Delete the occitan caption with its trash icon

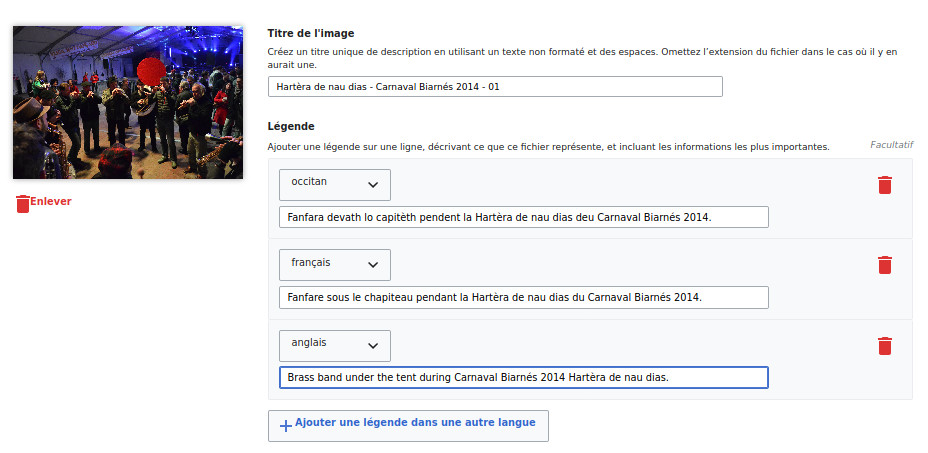pos(884,185)
